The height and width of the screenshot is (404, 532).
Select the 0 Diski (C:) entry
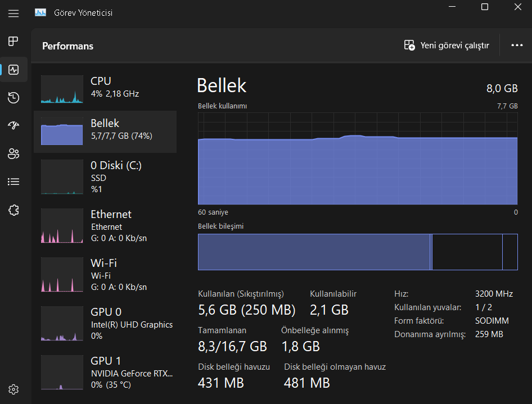tap(105, 177)
